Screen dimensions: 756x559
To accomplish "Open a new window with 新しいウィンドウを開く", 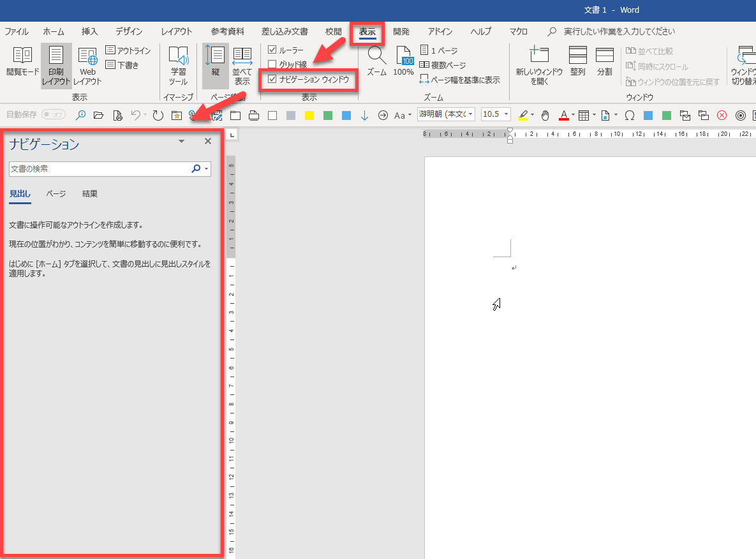I will tap(539, 61).
